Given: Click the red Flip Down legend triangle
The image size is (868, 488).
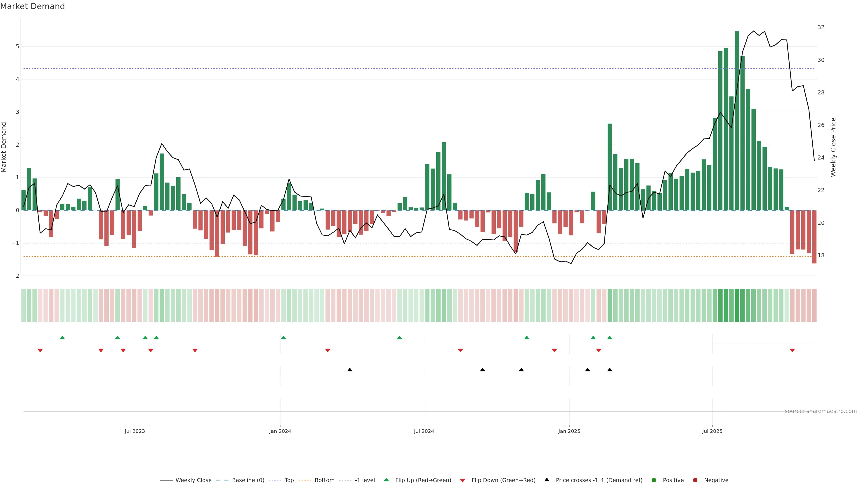Looking at the screenshot, I should click(462, 480).
